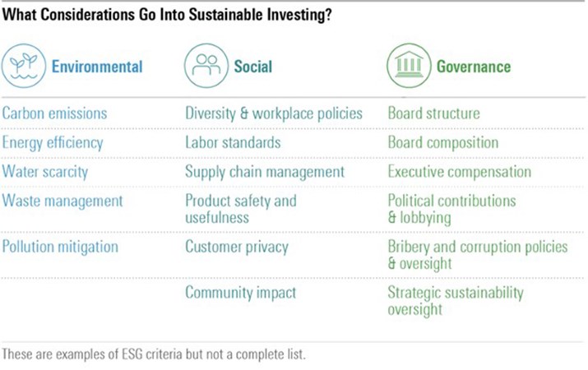588x370 pixels.
Task: Click the Governance building icon
Action: [410, 66]
